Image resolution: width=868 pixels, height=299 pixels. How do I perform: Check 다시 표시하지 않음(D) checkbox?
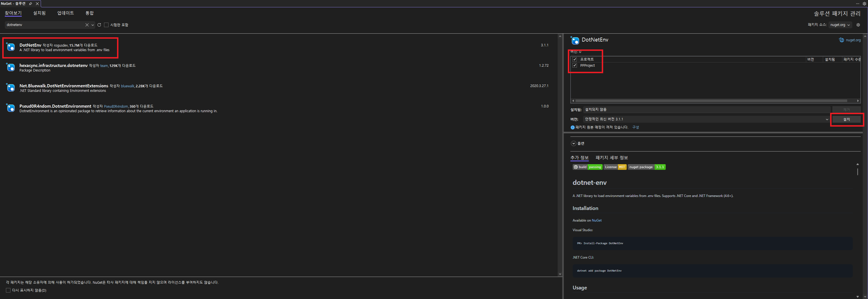click(x=8, y=290)
